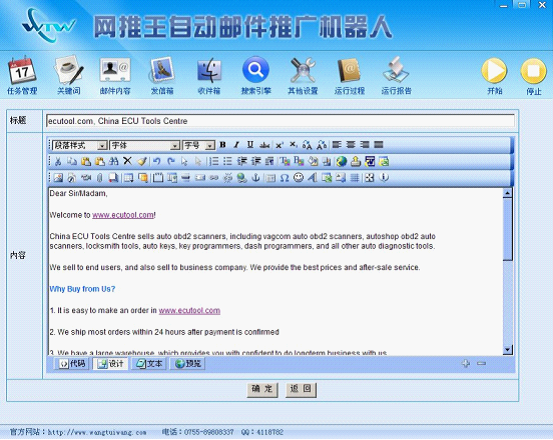The height and width of the screenshot is (440, 553).
Task: Click the background color icon
Action: coord(299,161)
